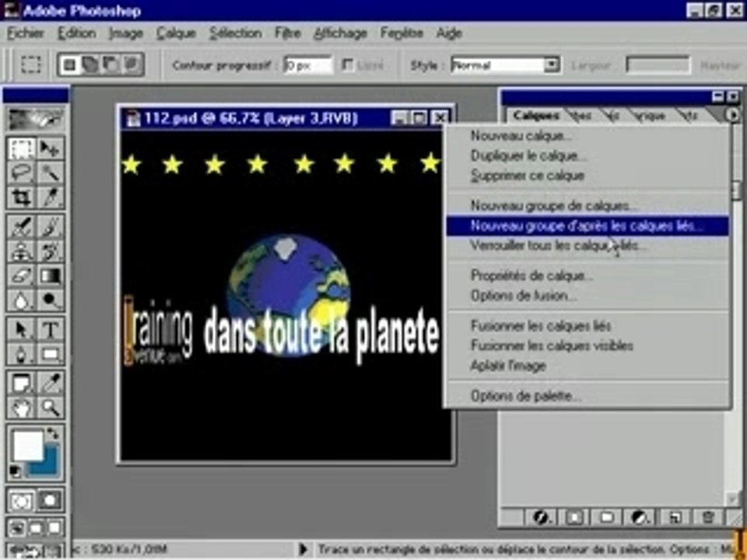Switch to Quick Mask mode
Viewport: 747px width, 560px height.
pos(50,500)
